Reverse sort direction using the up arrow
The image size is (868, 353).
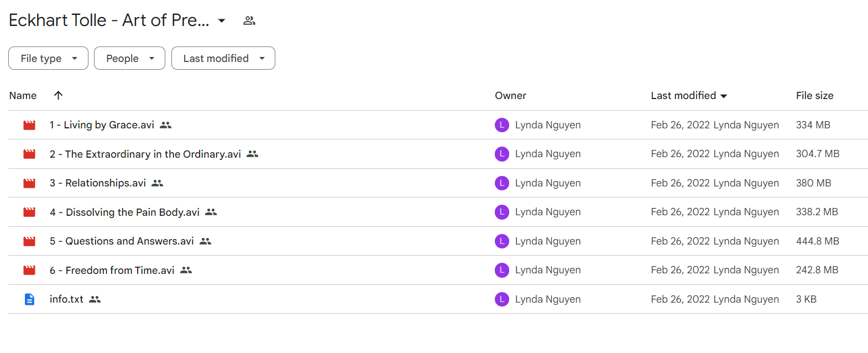pyautogui.click(x=58, y=95)
